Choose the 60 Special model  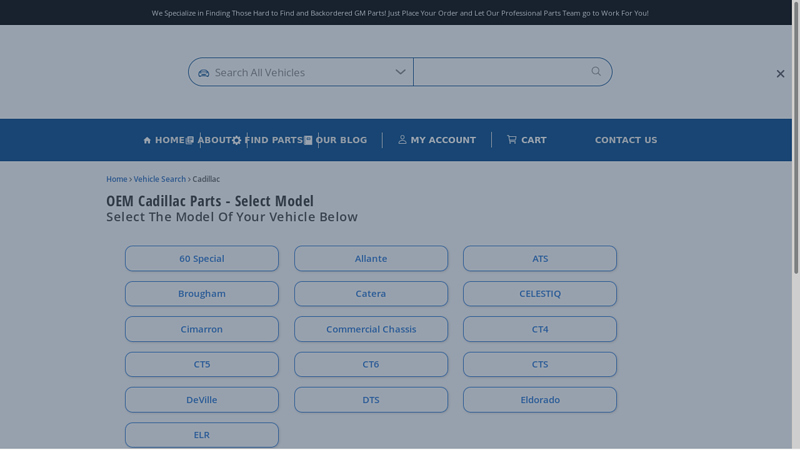pos(202,259)
